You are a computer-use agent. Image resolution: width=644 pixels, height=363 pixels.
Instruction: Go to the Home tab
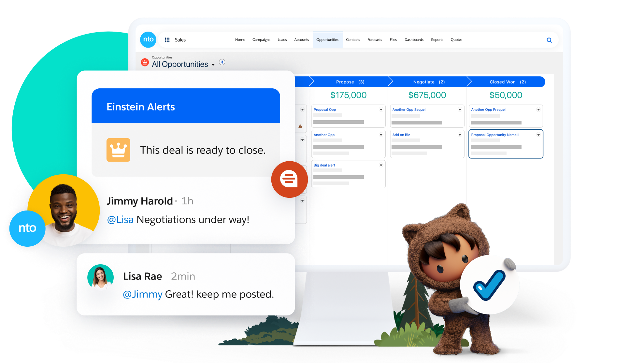pos(240,40)
